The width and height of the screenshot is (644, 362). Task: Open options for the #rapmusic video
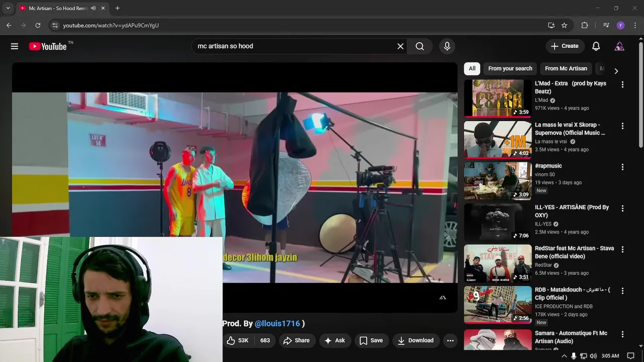click(x=622, y=167)
